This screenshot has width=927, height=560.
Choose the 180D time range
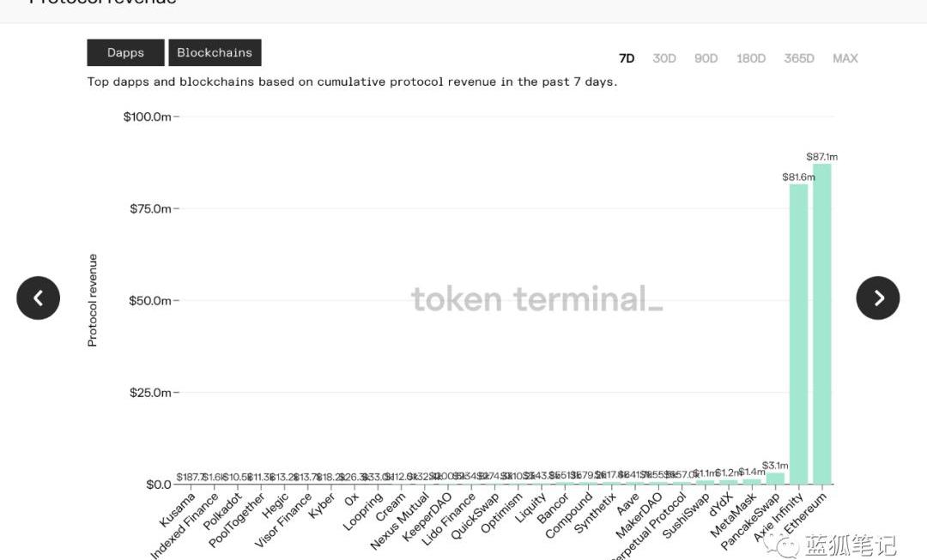pos(750,58)
